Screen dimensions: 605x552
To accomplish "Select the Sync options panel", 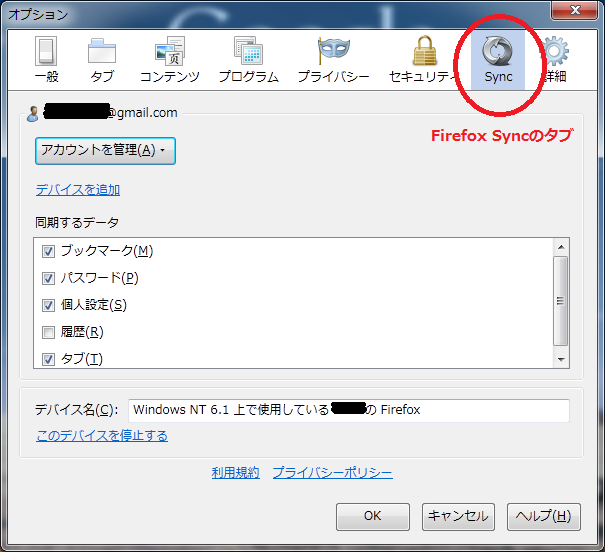I will [x=498, y=61].
